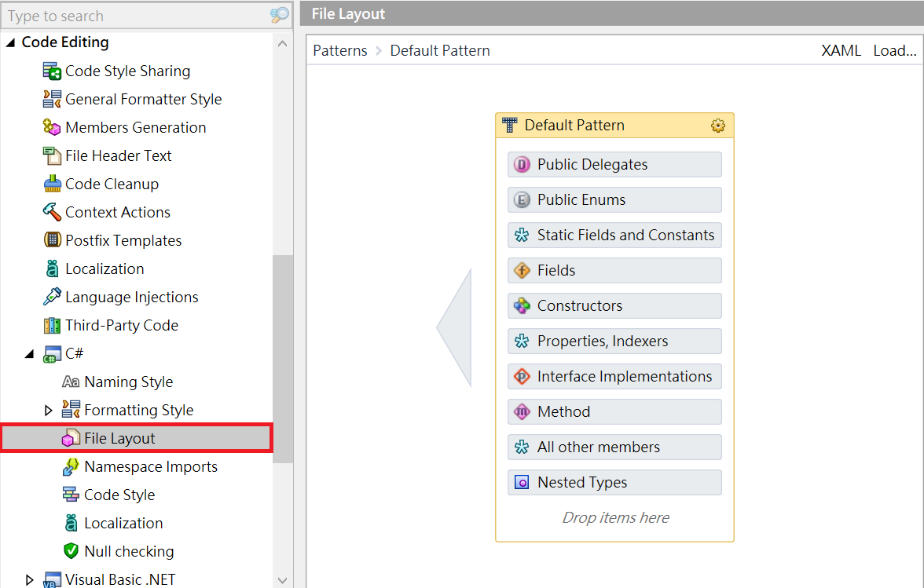The image size is (924, 588).
Task: Click the gear icon on Default Pattern
Action: coord(717,126)
